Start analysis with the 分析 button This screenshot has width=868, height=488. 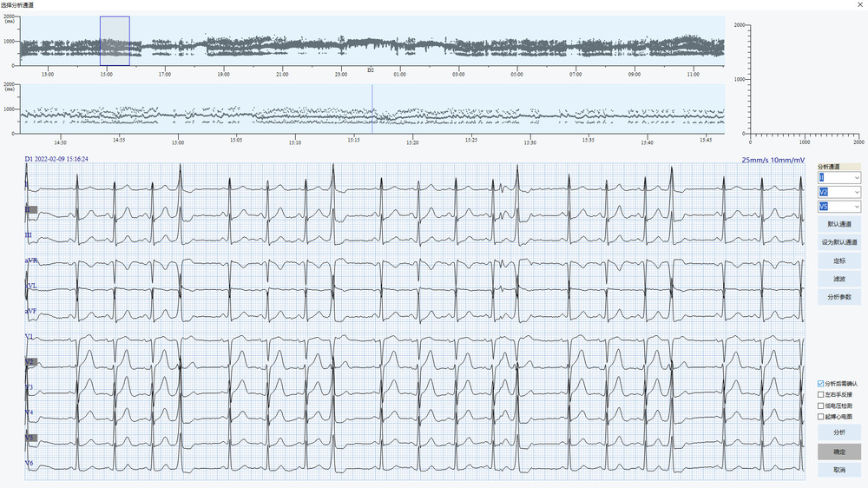839,432
